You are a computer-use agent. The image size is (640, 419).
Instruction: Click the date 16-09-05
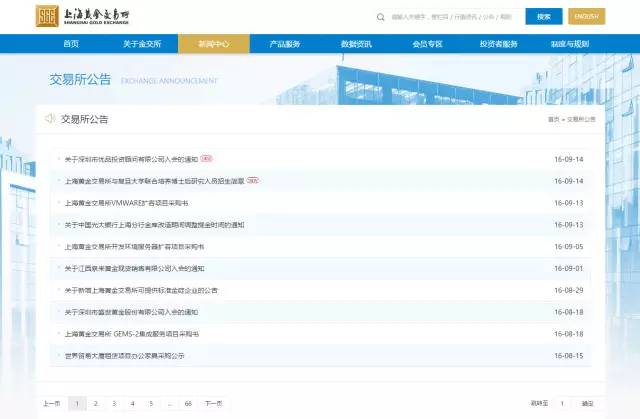[569, 246]
